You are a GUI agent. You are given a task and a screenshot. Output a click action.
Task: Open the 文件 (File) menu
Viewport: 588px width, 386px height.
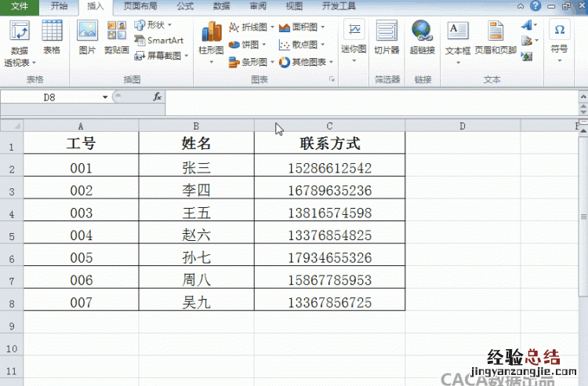click(20, 6)
